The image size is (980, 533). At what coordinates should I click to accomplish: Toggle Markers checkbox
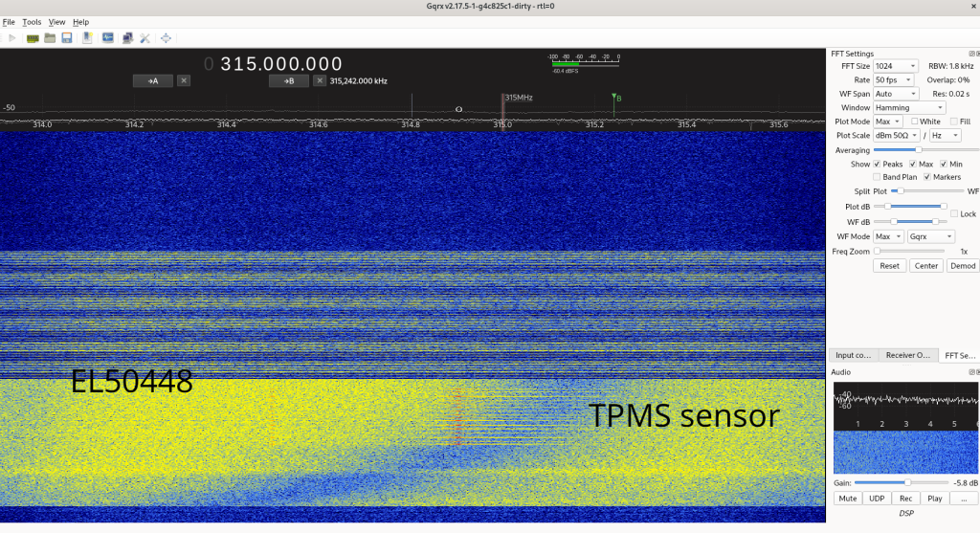927,177
